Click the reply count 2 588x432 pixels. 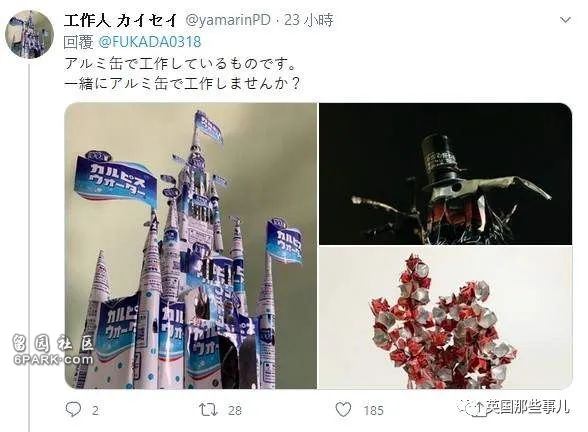click(95, 411)
